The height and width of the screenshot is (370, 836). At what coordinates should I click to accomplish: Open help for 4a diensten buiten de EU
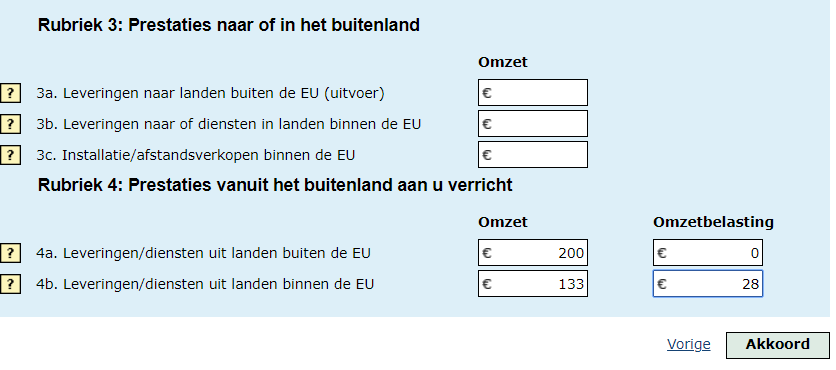[x=10, y=253]
